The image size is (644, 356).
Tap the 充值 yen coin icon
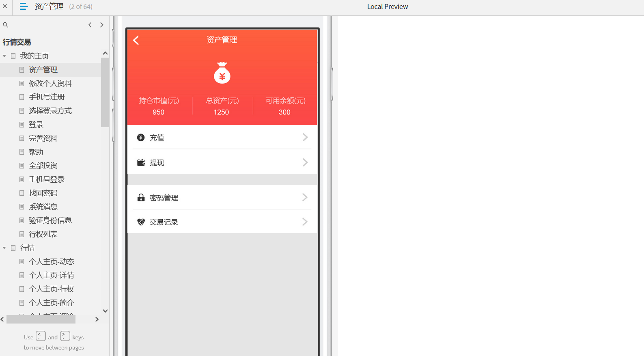(x=141, y=138)
